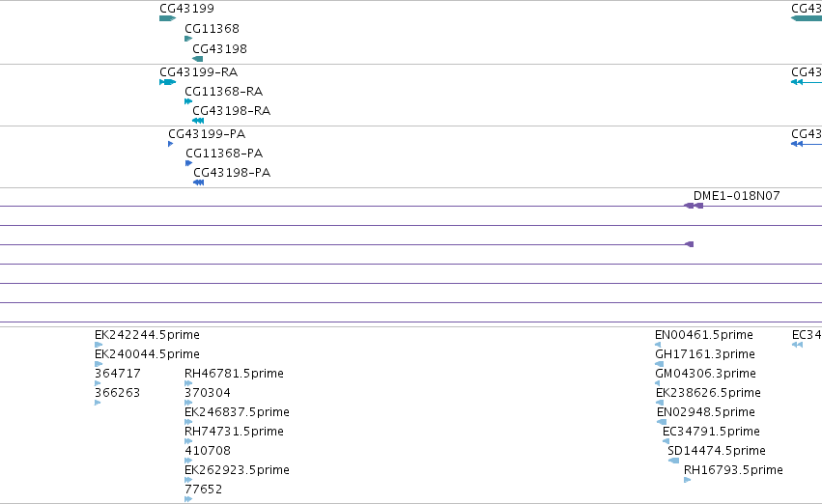Open the CG11368-PA protein label
Image resolution: width=822 pixels, height=504 pixels.
[x=224, y=153]
